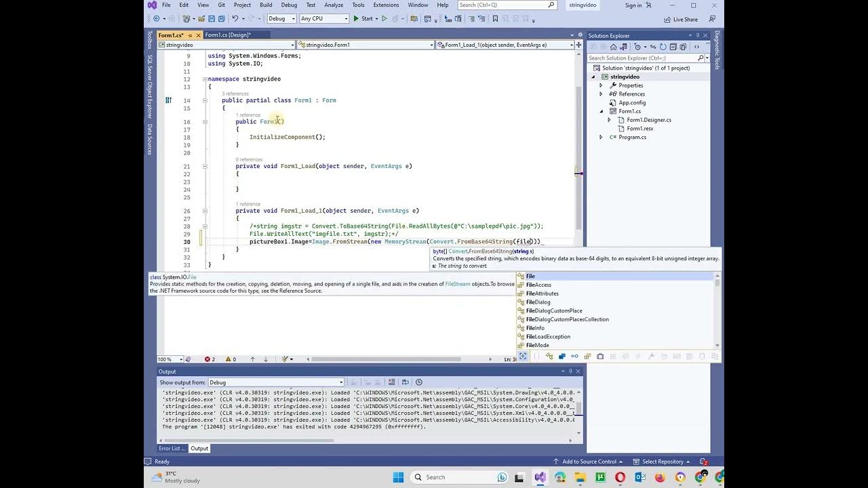
Task: Click the Toggle Word Wrap icon in Output
Action: (x=406, y=382)
